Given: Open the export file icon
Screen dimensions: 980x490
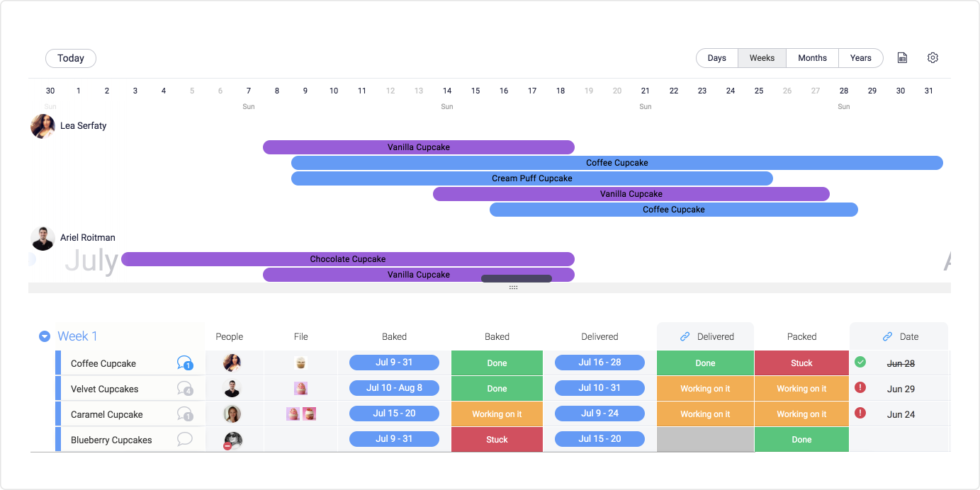Looking at the screenshot, I should click(x=902, y=58).
